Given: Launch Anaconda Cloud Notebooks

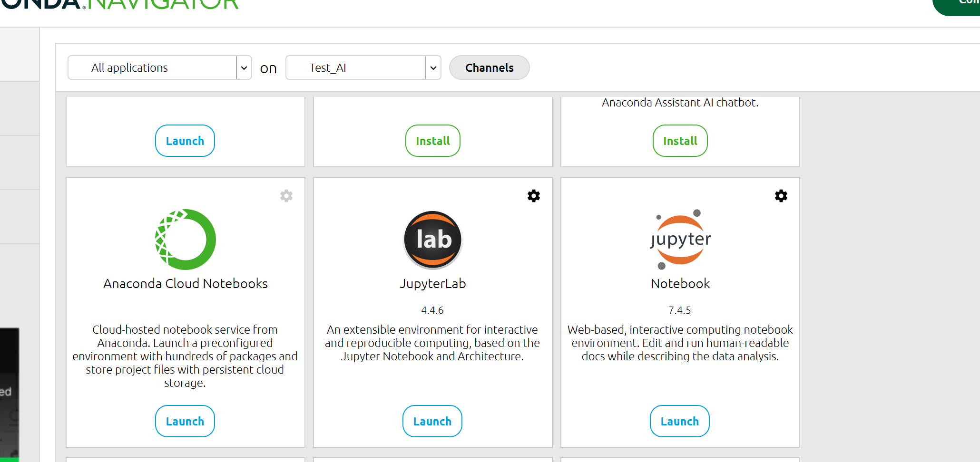Looking at the screenshot, I should pyautogui.click(x=185, y=421).
